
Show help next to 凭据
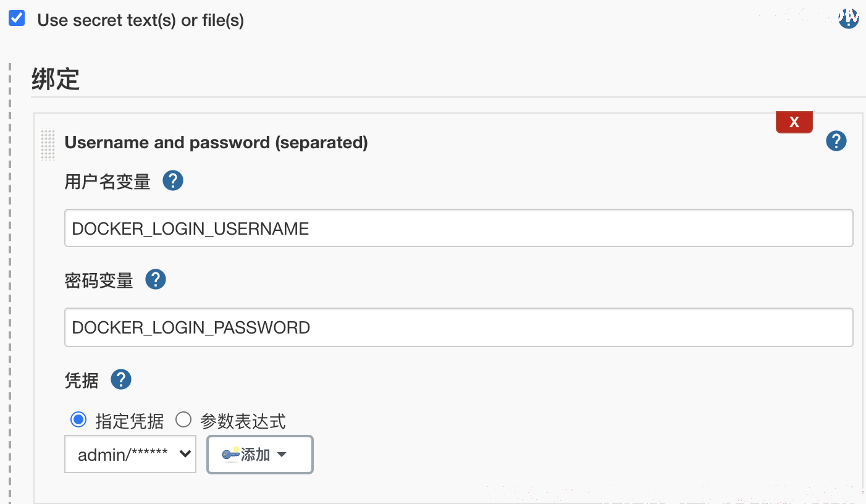tap(121, 379)
